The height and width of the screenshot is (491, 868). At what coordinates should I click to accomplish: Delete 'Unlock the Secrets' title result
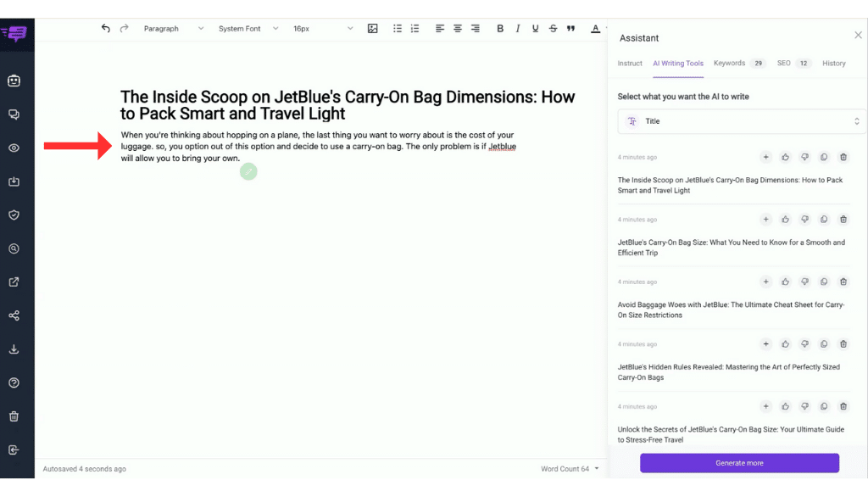tap(843, 406)
